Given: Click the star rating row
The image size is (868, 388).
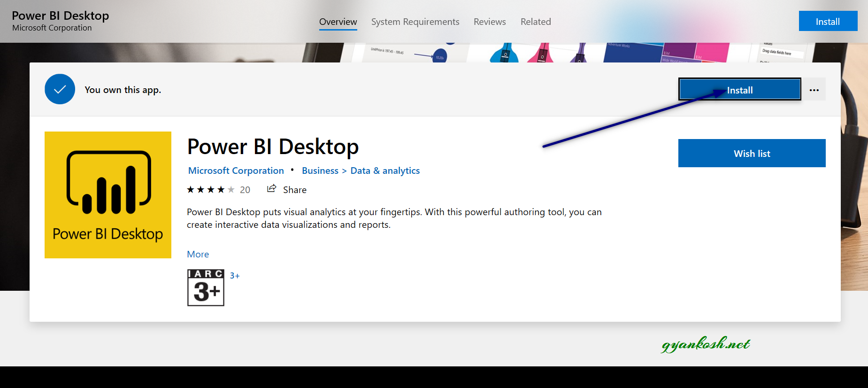Looking at the screenshot, I should (x=211, y=190).
